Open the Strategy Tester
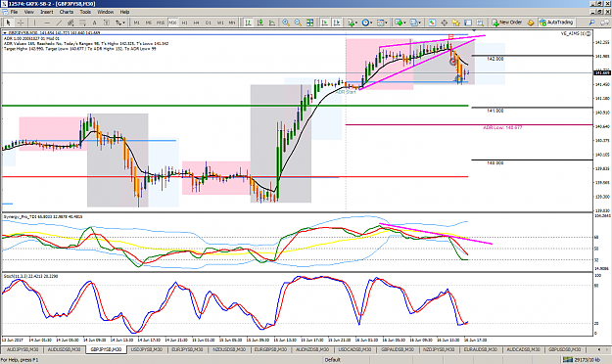The width and height of the screenshot is (612, 364). 480,23
